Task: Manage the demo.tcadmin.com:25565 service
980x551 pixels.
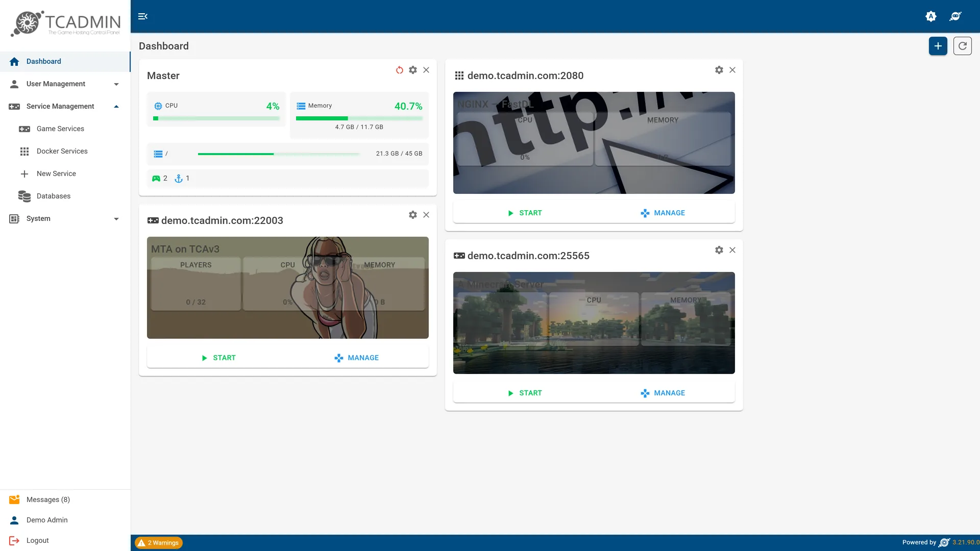Action: pos(663,393)
